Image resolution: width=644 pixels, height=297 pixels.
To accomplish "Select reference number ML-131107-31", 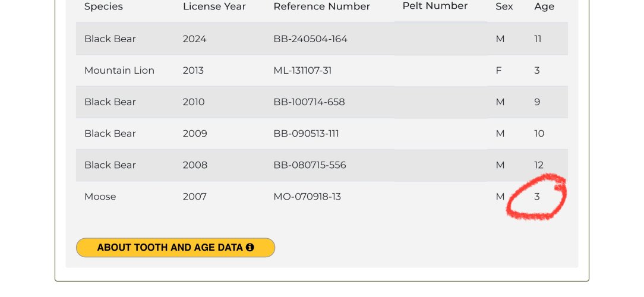I will point(302,70).
